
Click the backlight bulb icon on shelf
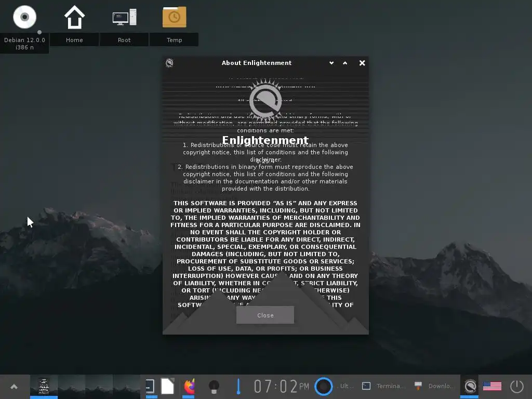[x=214, y=387]
